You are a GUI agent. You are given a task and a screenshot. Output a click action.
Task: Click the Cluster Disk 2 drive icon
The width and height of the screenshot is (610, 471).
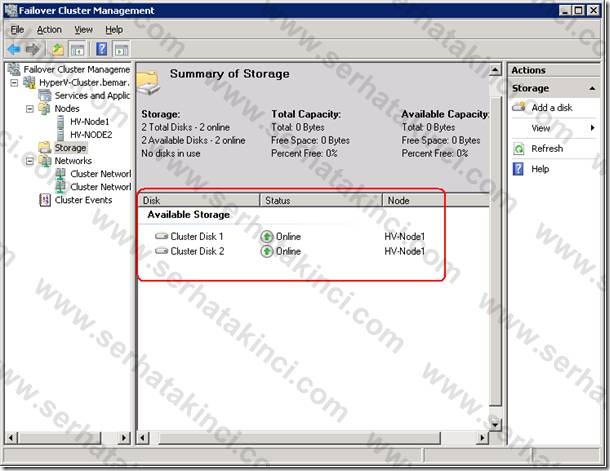tap(161, 251)
